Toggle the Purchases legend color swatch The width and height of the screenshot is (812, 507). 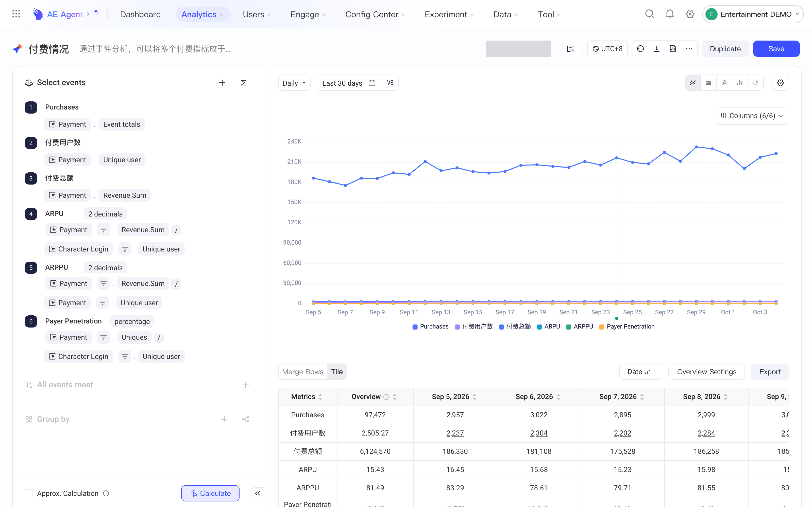(x=415, y=327)
